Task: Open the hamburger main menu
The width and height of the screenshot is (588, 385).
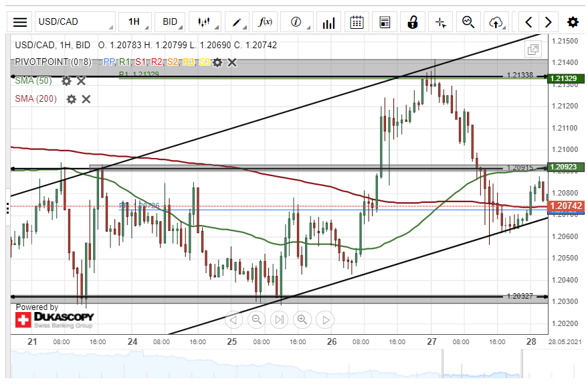Action: [21, 22]
